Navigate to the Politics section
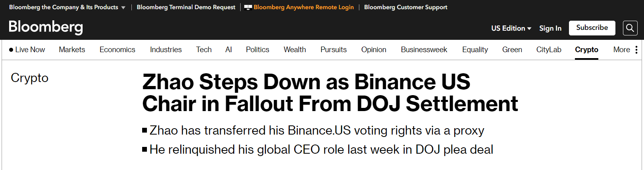This screenshot has width=644, height=170. [257, 50]
